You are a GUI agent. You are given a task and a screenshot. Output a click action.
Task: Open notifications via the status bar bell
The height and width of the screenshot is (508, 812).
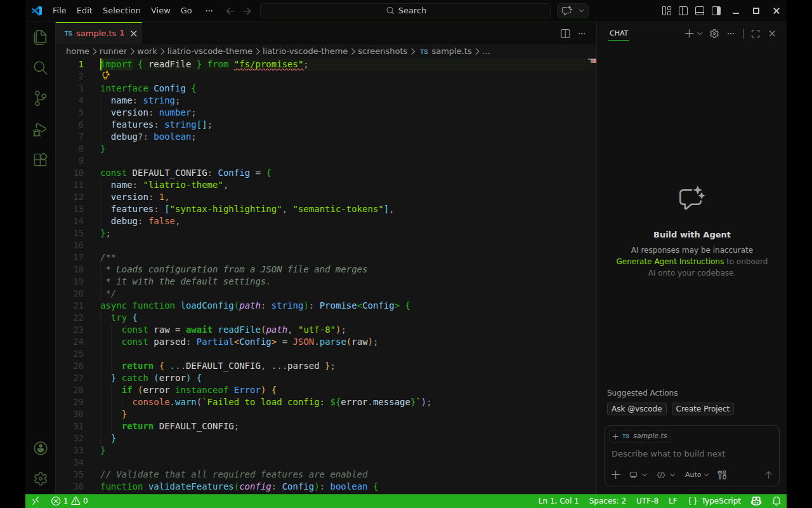click(775, 500)
